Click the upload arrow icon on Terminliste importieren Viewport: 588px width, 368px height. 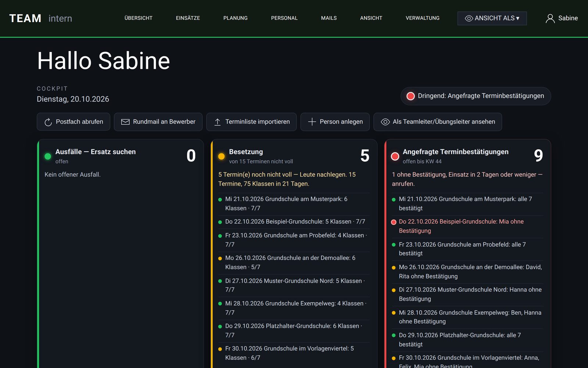(x=218, y=122)
